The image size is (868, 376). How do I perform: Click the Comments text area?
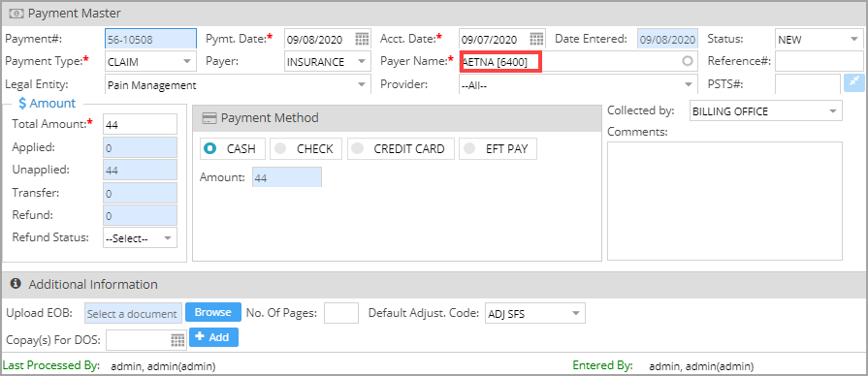724,201
